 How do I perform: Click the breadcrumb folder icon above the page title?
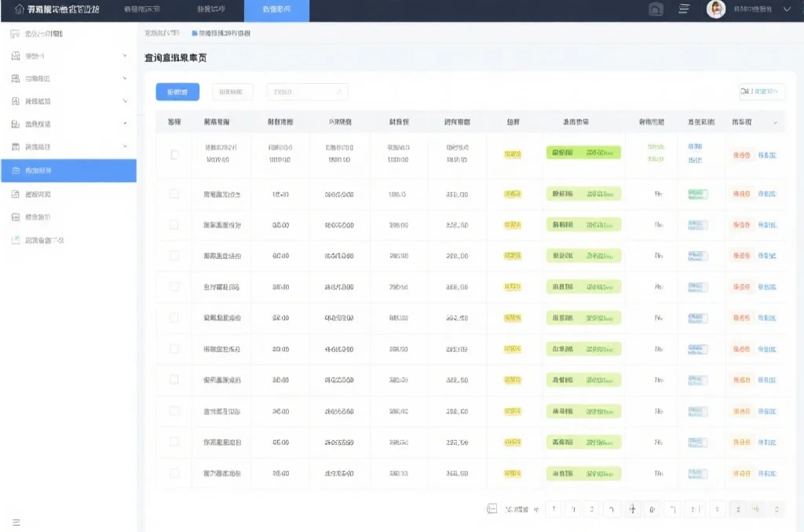[194, 35]
